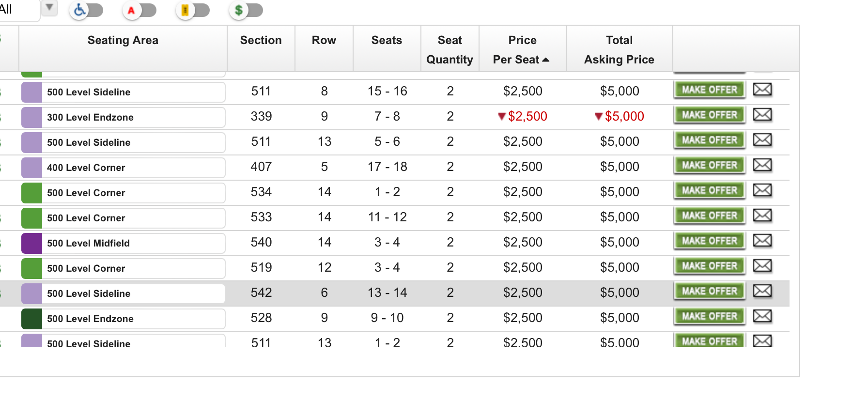Image resolution: width=868 pixels, height=401 pixels.
Task: Click the envelope icon for section 528
Action: click(762, 316)
